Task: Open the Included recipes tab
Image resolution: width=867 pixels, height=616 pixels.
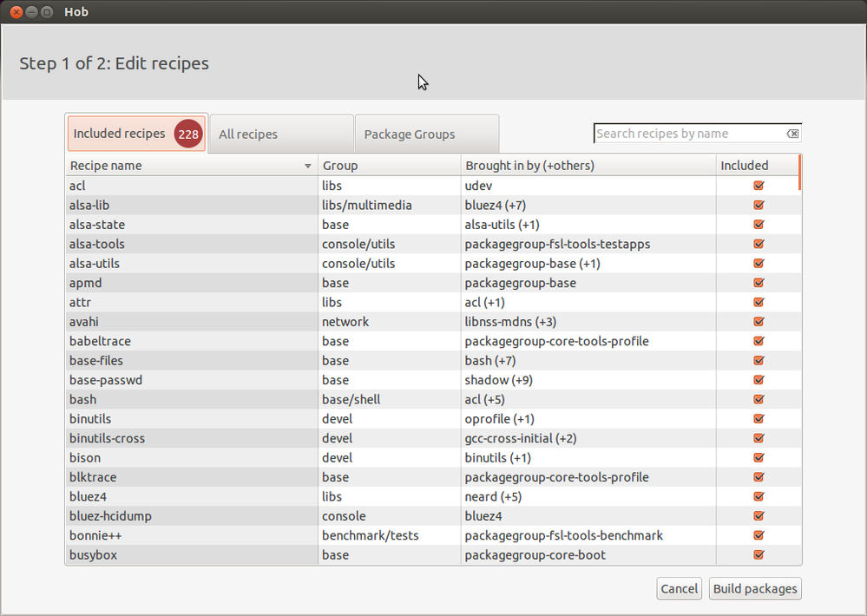Action: click(136, 134)
